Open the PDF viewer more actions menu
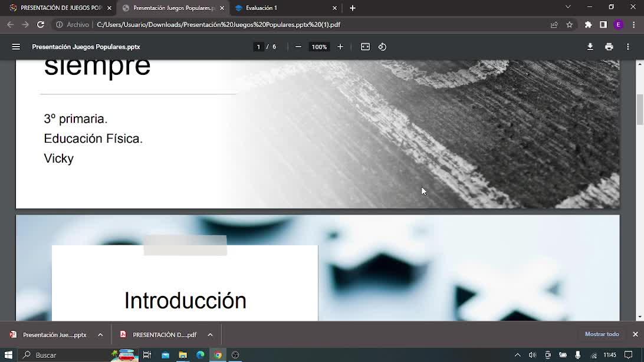Viewport: 644px width, 362px height. (628, 47)
